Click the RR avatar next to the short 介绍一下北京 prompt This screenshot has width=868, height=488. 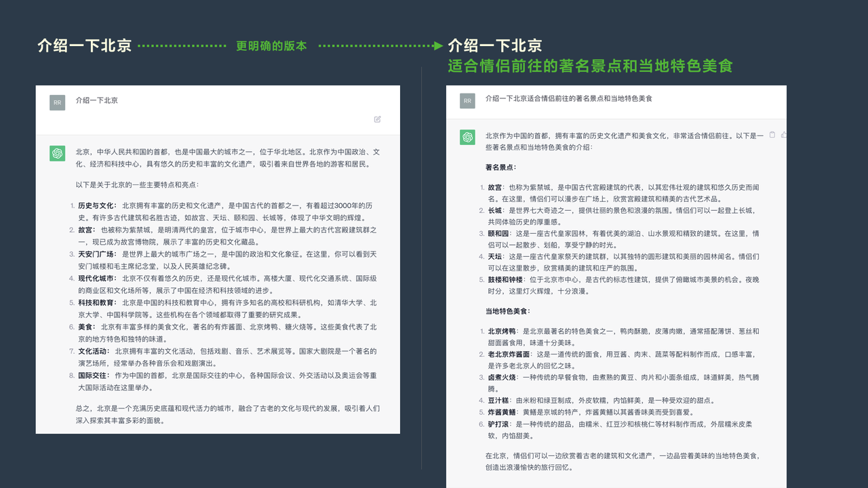pos(57,102)
